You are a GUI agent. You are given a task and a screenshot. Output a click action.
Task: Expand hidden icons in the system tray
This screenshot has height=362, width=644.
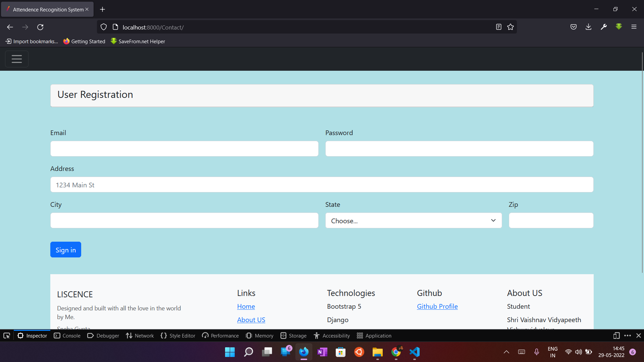click(x=506, y=352)
